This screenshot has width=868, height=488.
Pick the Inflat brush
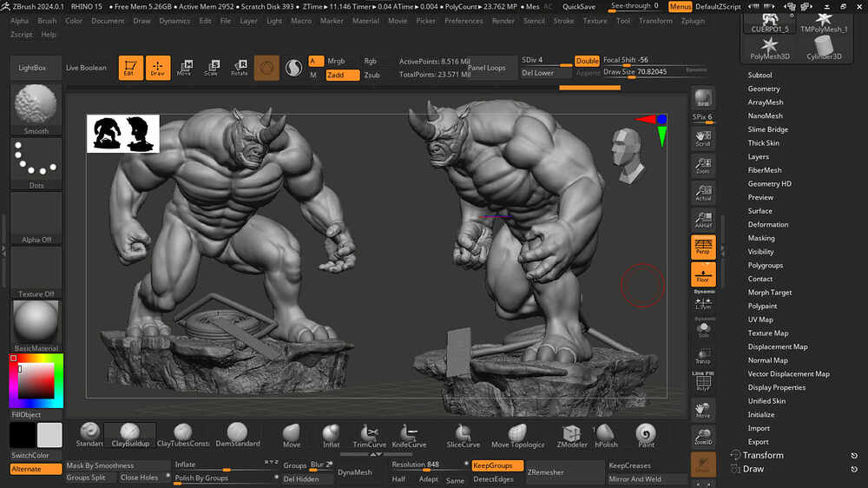[331, 435]
